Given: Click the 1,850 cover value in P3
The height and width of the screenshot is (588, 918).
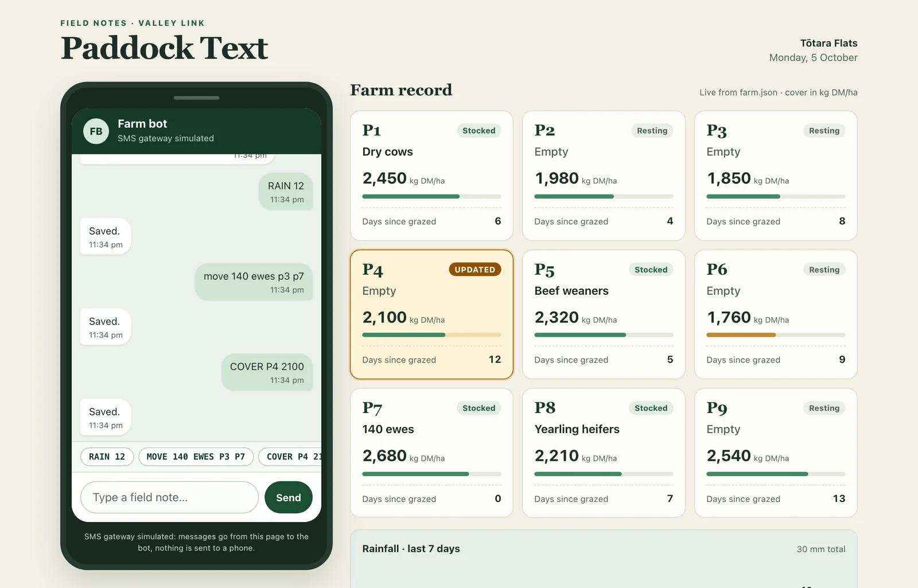Looking at the screenshot, I should [729, 178].
